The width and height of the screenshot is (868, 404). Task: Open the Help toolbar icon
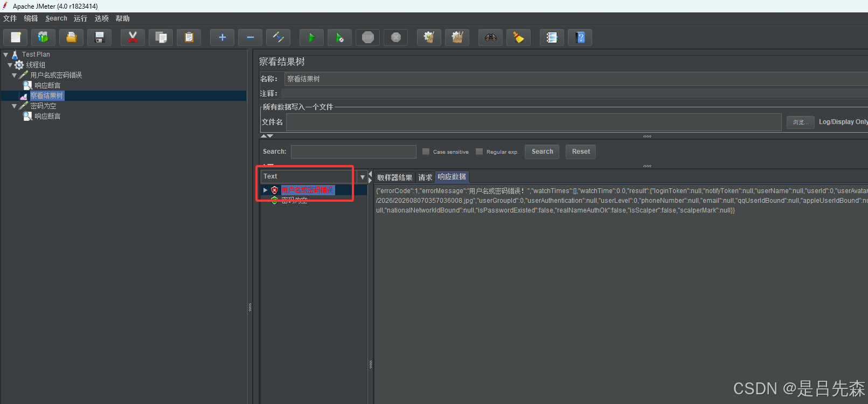tap(580, 37)
